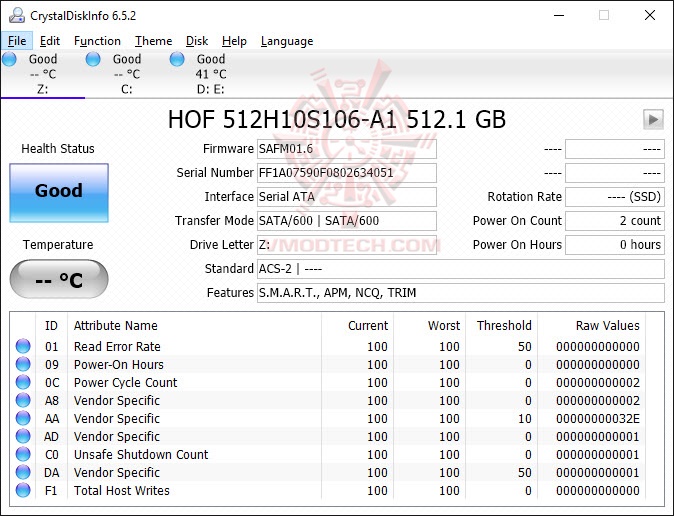Viewport: 674px width, 516px height.
Task: Click the Features field listing S.M.A.R.T.
Action: [x=460, y=293]
